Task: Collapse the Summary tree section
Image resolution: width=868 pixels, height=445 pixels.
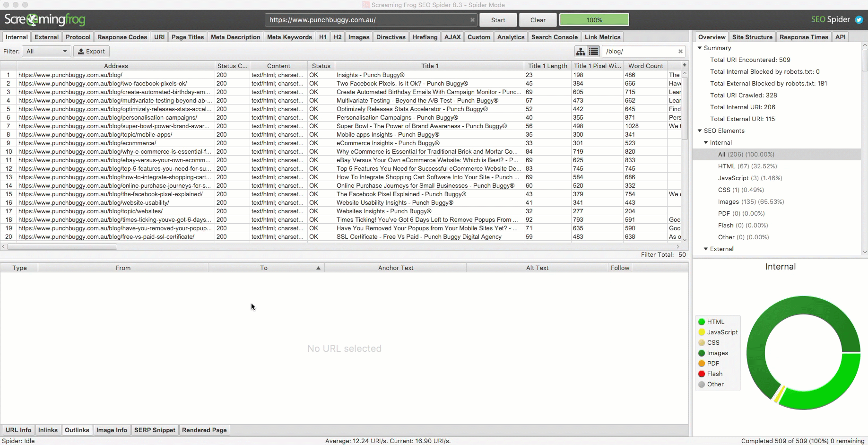Action: tap(700, 48)
